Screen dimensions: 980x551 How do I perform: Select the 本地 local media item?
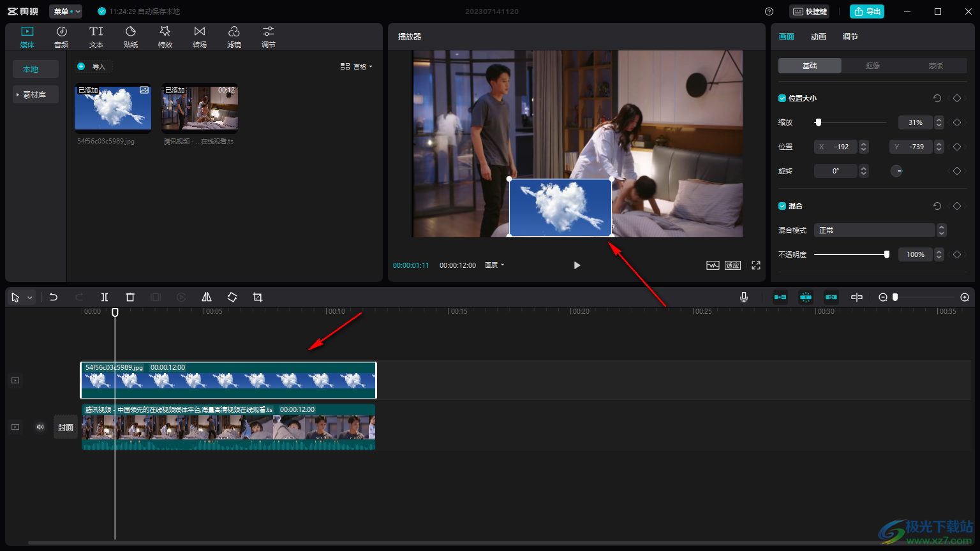pos(36,69)
